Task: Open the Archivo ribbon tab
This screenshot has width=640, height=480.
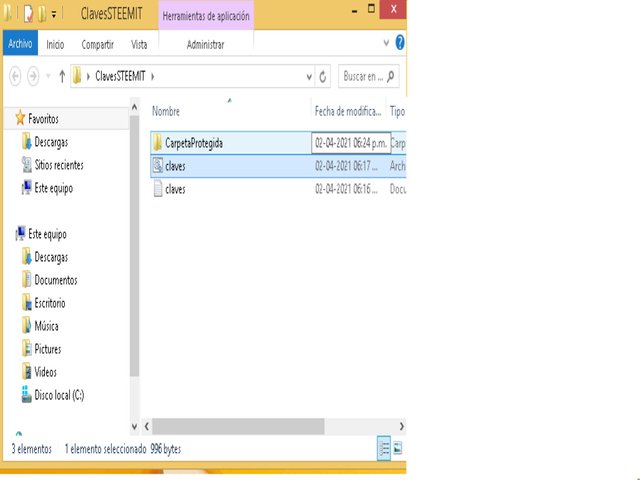Action: click(20, 43)
